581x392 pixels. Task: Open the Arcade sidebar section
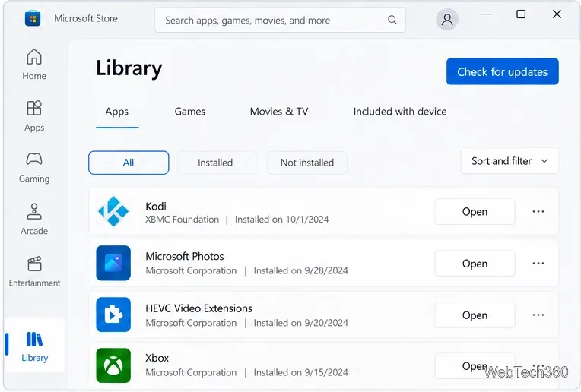tap(34, 219)
